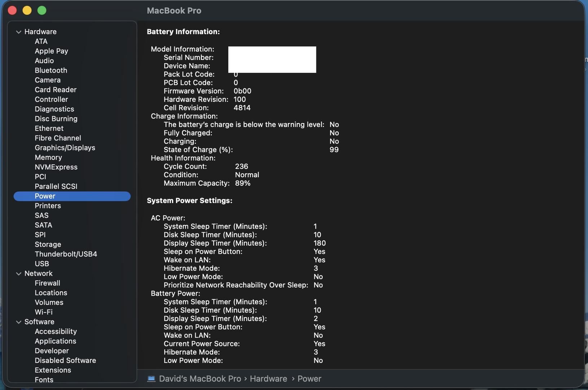Collapse the Hardware section chevron
This screenshot has height=390, width=588.
(x=19, y=32)
